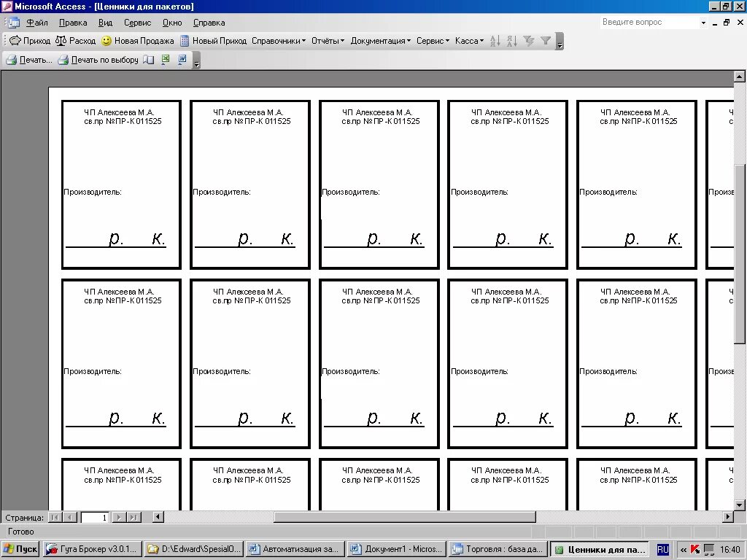This screenshot has width=747, height=560.
Task: Click the 16:40 system clock
Action: [729, 550]
